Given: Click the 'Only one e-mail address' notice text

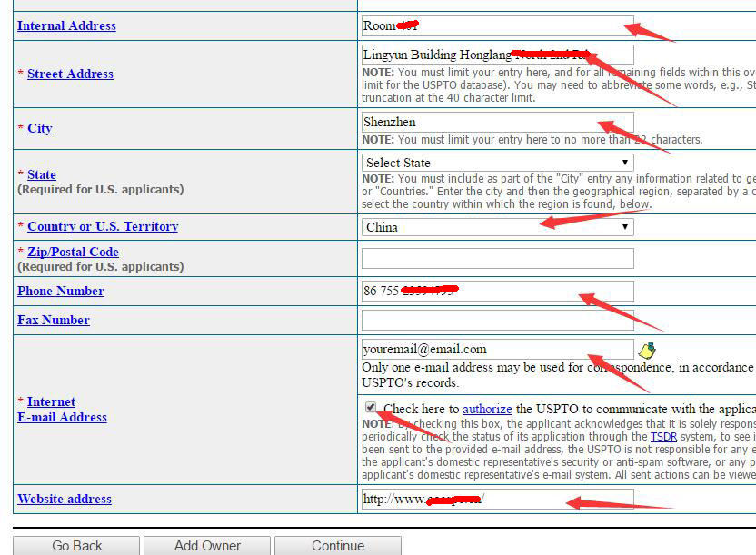Looking at the screenshot, I should click(559, 375).
